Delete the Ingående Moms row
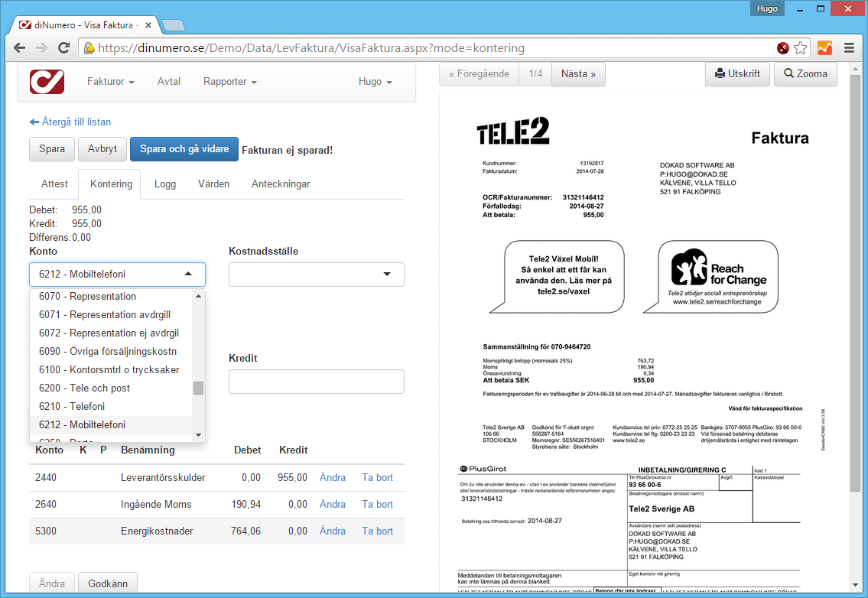Viewport: 868px width, 598px height. coord(378,504)
